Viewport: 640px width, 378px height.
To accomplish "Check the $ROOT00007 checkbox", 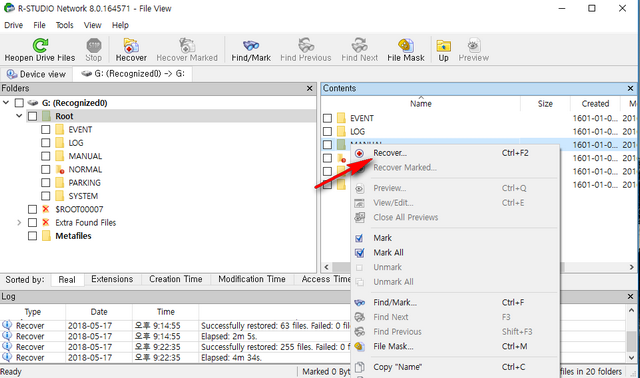I will pos(33,209).
